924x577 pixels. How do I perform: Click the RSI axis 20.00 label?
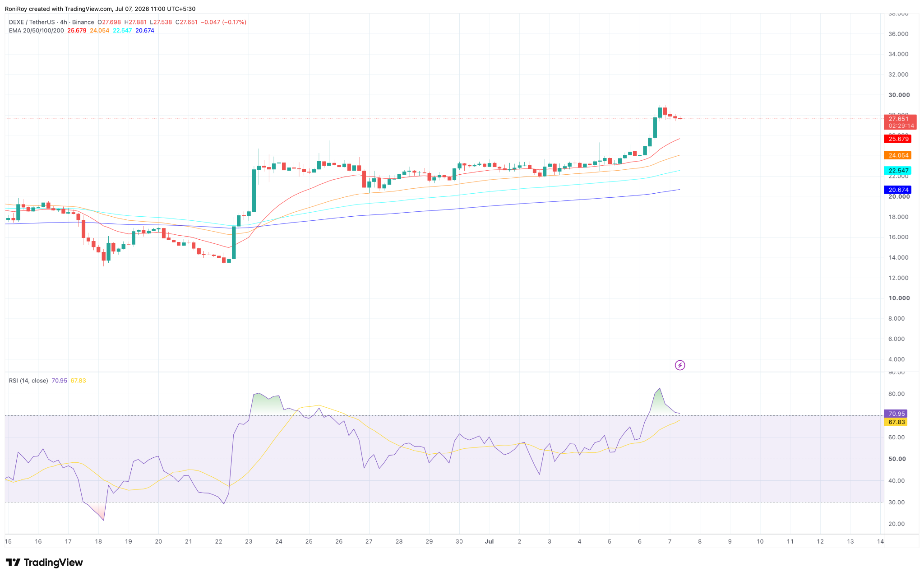pos(896,524)
